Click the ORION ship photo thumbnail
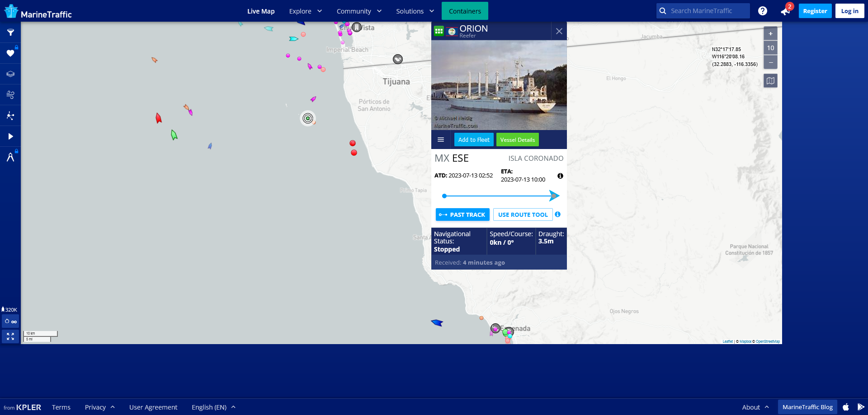Image resolution: width=868 pixels, height=415 pixels. 499,85
